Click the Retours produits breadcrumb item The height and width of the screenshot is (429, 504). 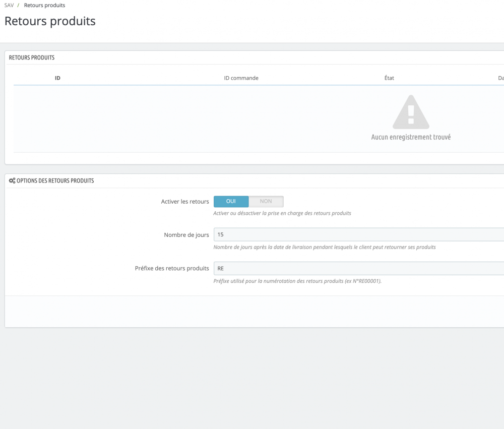[44, 5]
